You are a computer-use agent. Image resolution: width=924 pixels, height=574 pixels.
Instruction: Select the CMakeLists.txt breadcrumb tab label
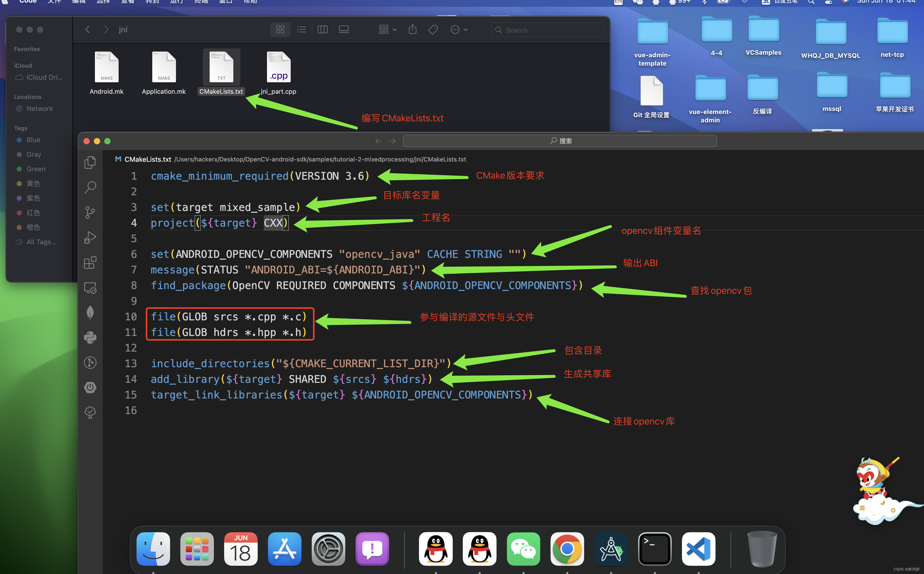147,159
